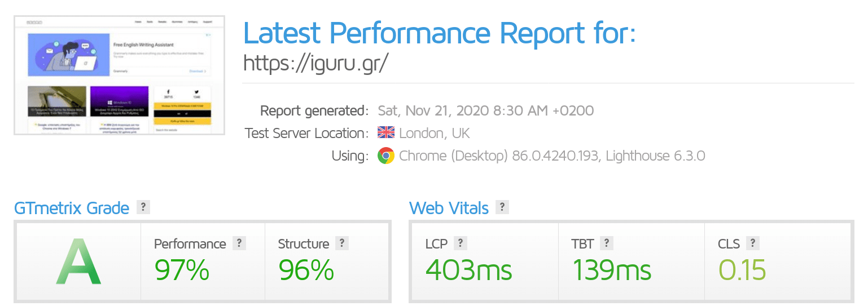Open the Structure question mark tooltip
Image resolution: width=868 pixels, height=306 pixels.
click(342, 243)
